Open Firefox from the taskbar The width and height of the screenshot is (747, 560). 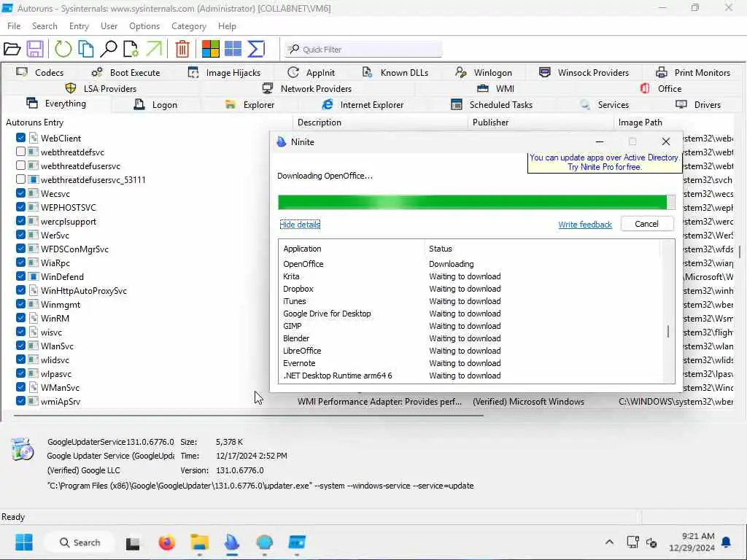click(x=167, y=542)
